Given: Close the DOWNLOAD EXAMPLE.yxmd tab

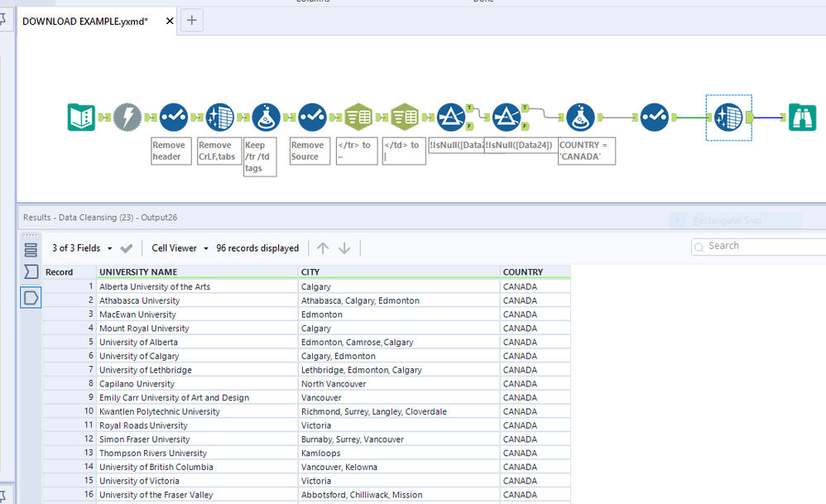Looking at the screenshot, I should tap(170, 21).
